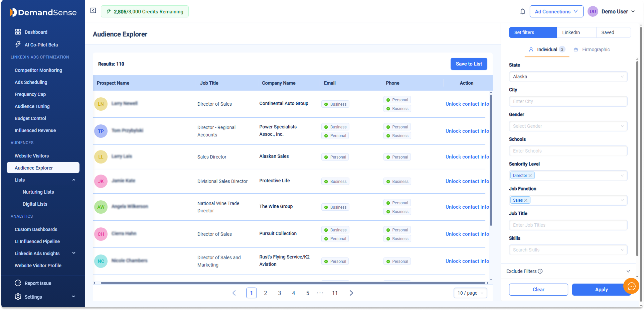Click the notification bell icon

523,12
